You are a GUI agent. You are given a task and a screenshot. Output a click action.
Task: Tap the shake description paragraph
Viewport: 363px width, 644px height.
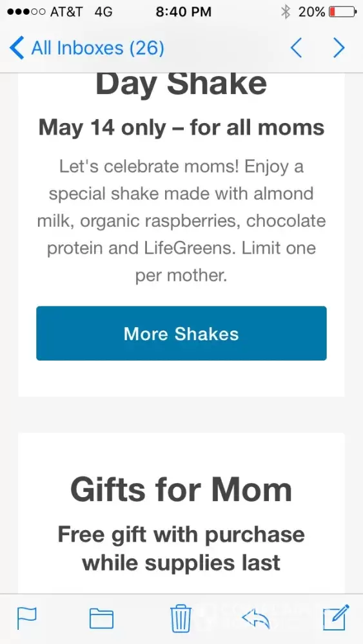[181, 221]
